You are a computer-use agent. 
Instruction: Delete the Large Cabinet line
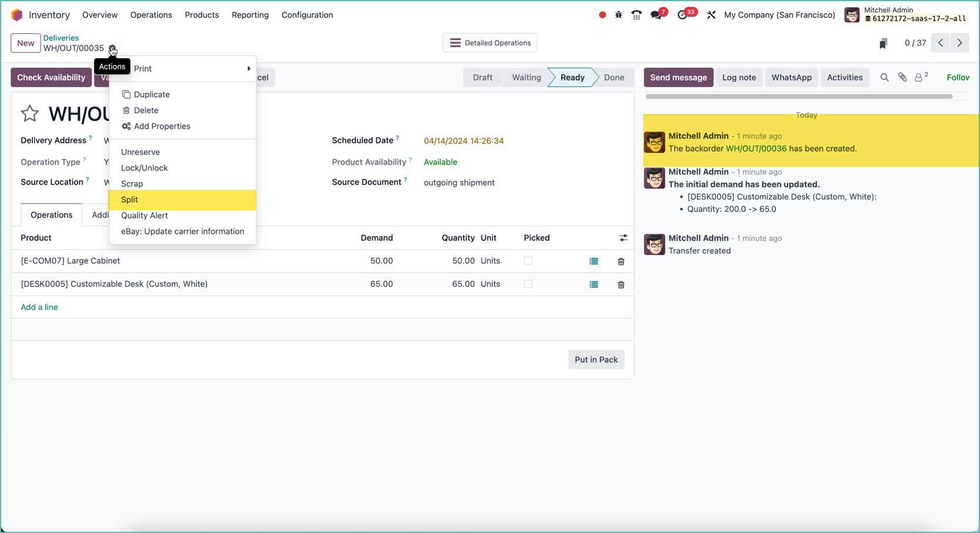coord(621,262)
